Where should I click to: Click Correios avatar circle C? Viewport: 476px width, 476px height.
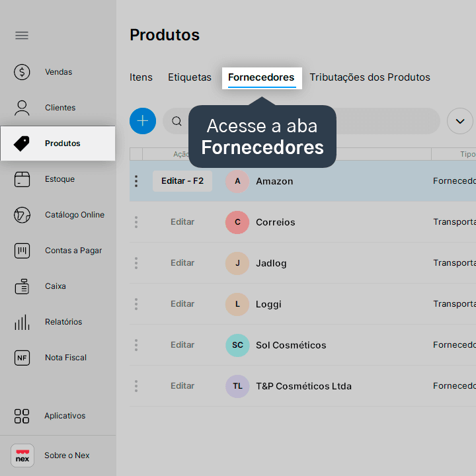237,222
